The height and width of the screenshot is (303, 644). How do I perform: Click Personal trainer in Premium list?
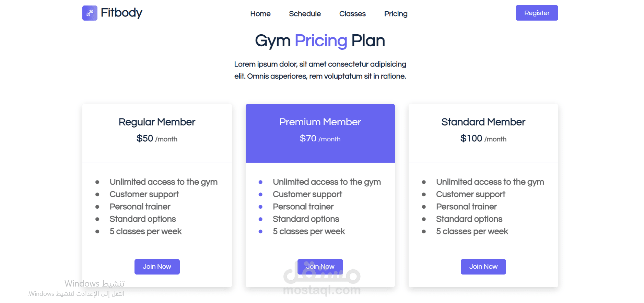pyautogui.click(x=303, y=207)
